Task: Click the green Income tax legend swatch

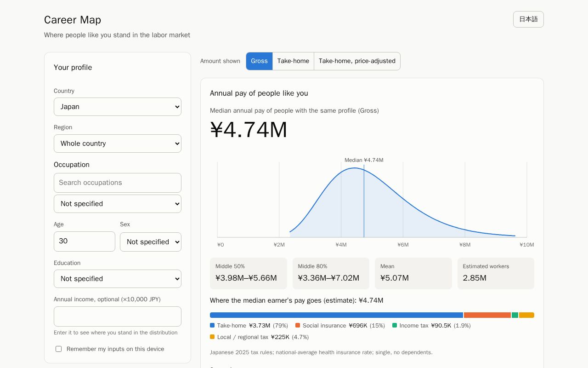Action: 395,325
